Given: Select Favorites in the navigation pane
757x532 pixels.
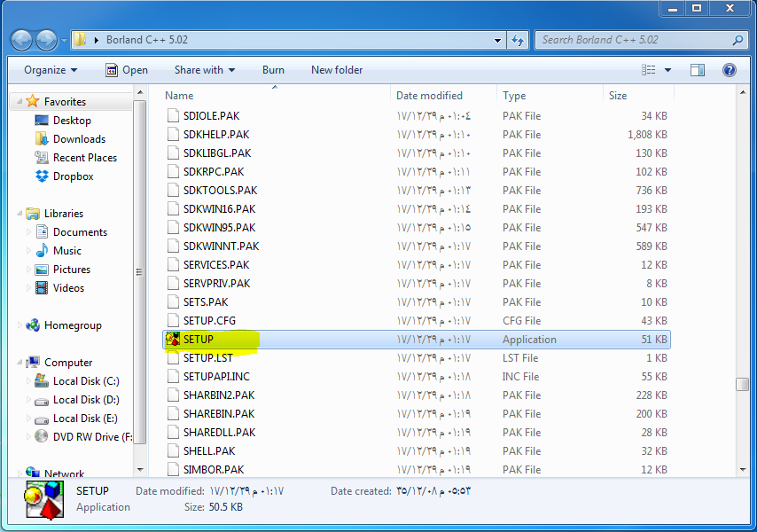Looking at the screenshot, I should (x=65, y=102).
